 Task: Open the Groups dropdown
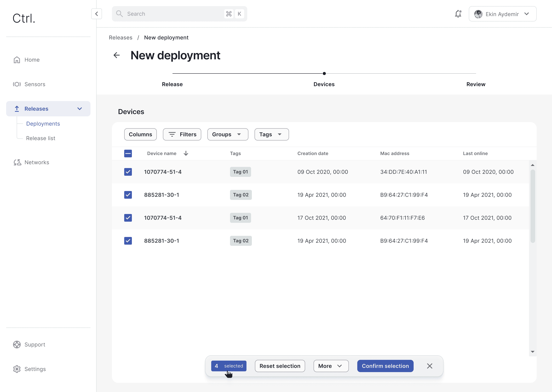click(228, 134)
